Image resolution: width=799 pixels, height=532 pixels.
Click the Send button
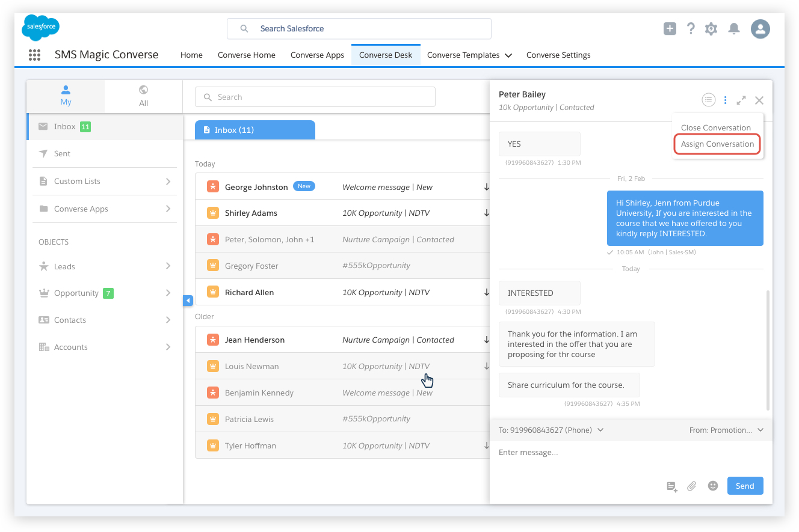745,486
